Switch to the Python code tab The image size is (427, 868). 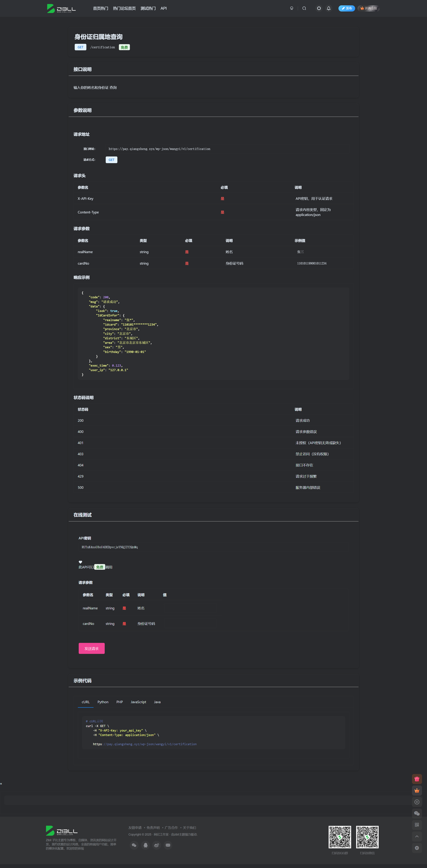[x=103, y=702]
